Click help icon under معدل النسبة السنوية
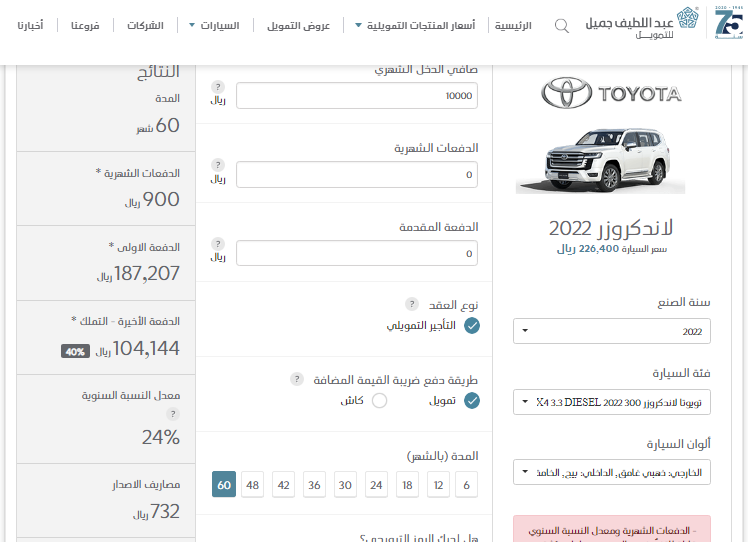The image size is (748, 542). 173,414
